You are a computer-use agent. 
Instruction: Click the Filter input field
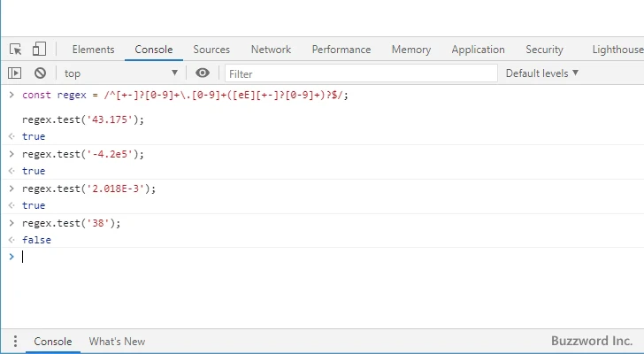click(358, 73)
